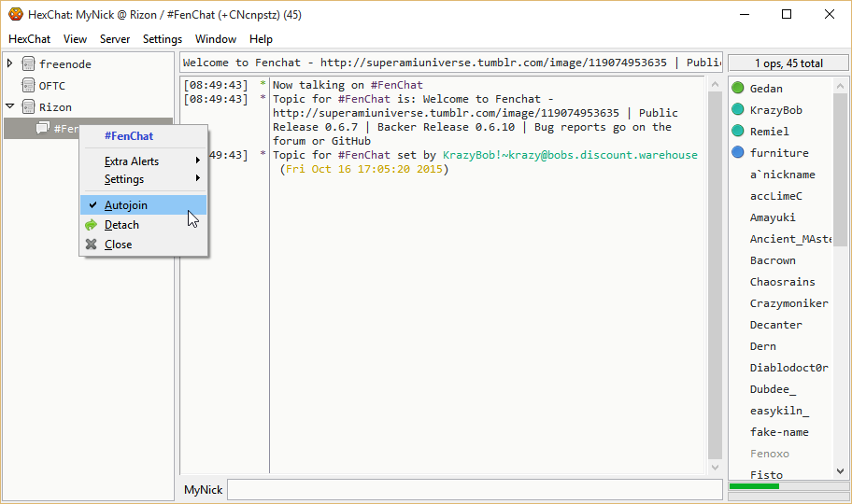Click the chat message input field
This screenshot has width=852, height=504.
[x=475, y=490]
